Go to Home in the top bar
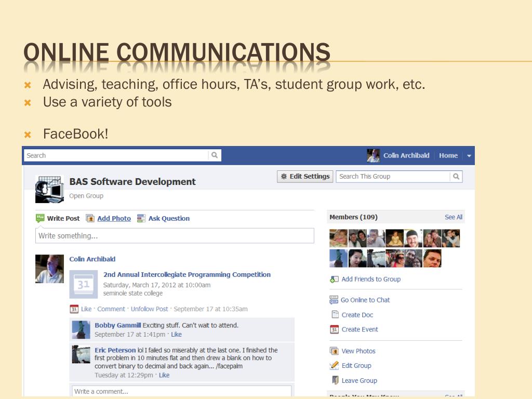Viewport: 532px width, 399px height. (x=448, y=155)
